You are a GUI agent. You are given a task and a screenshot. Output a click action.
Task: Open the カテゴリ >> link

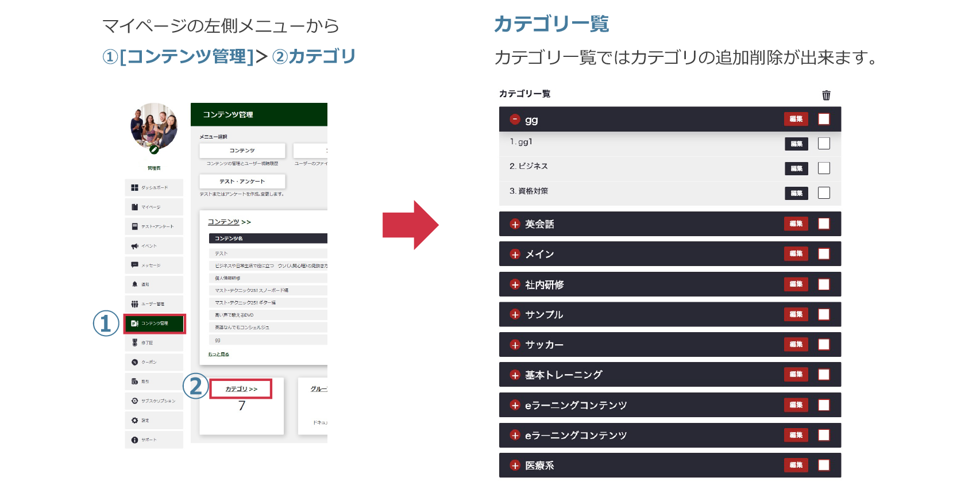[x=241, y=389]
